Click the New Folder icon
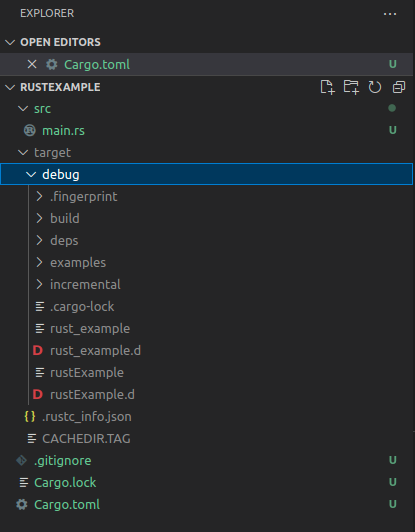415x532 pixels. tap(351, 87)
